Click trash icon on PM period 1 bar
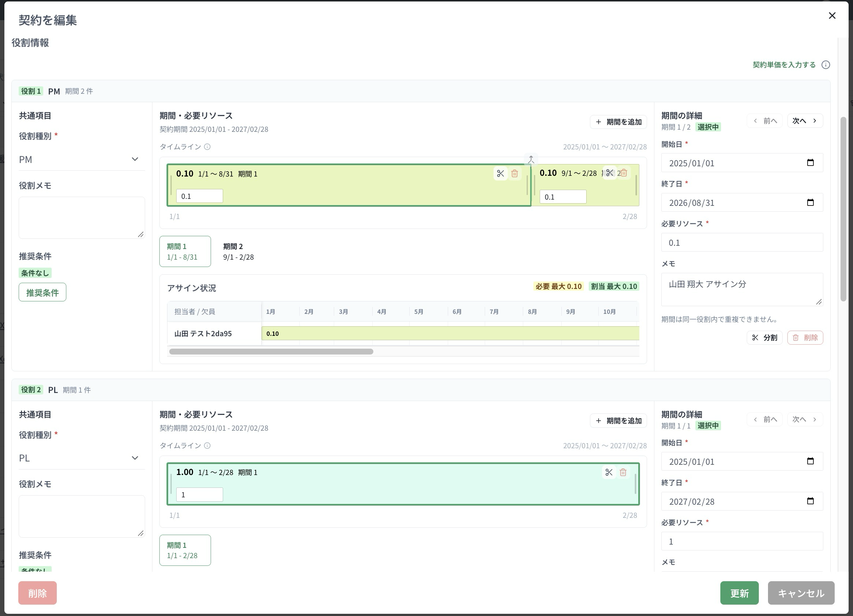The image size is (853, 616). click(514, 174)
